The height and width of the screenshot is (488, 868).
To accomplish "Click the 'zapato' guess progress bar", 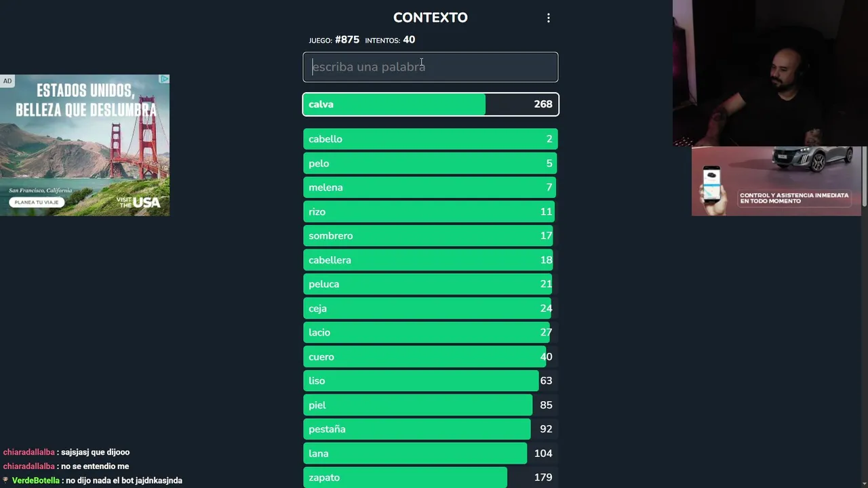I will (406, 478).
